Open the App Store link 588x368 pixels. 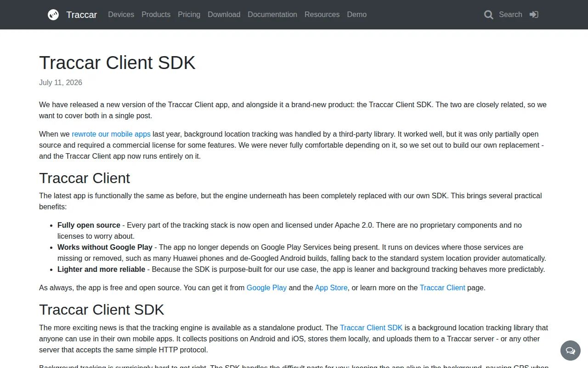tap(331, 288)
